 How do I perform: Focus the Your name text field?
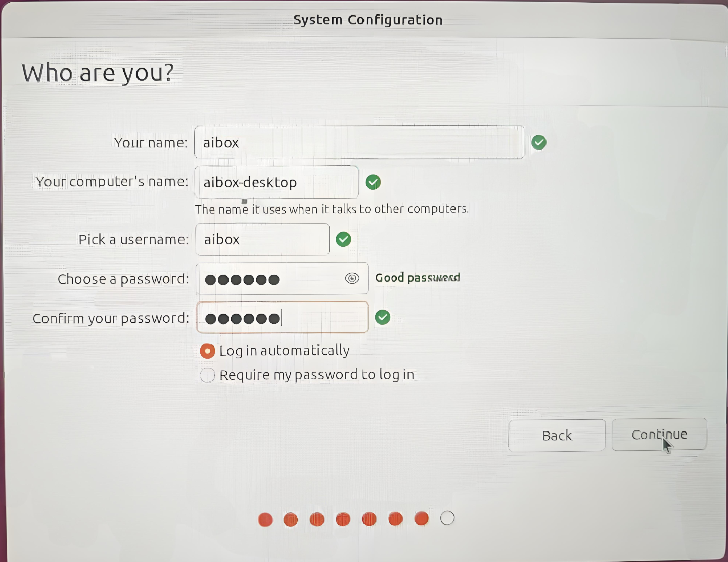coord(359,143)
